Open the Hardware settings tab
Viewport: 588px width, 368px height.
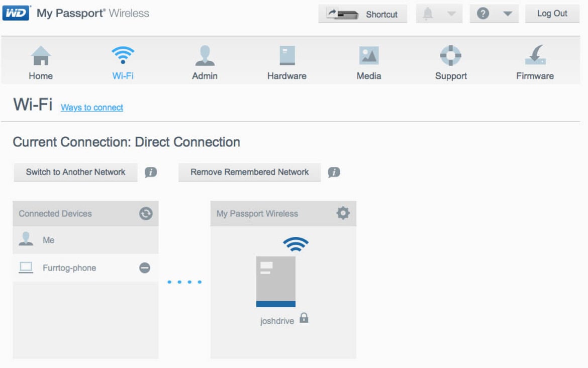click(x=287, y=63)
